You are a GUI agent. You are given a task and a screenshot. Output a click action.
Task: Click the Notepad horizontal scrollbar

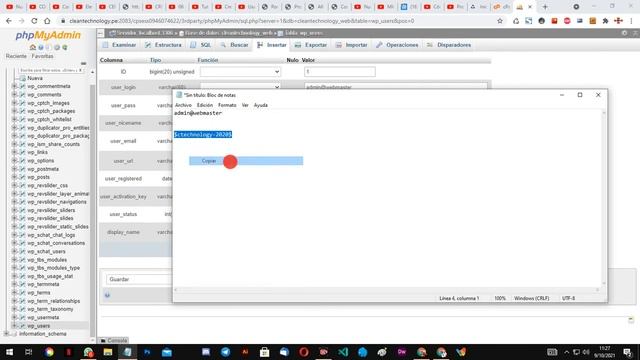(387, 290)
